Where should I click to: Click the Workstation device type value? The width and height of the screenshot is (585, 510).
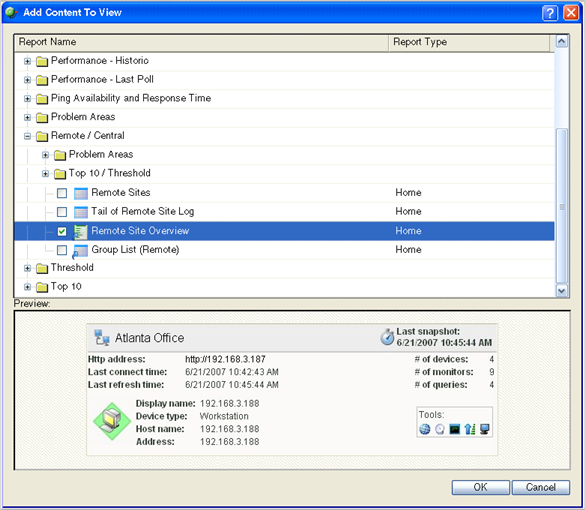tap(224, 416)
